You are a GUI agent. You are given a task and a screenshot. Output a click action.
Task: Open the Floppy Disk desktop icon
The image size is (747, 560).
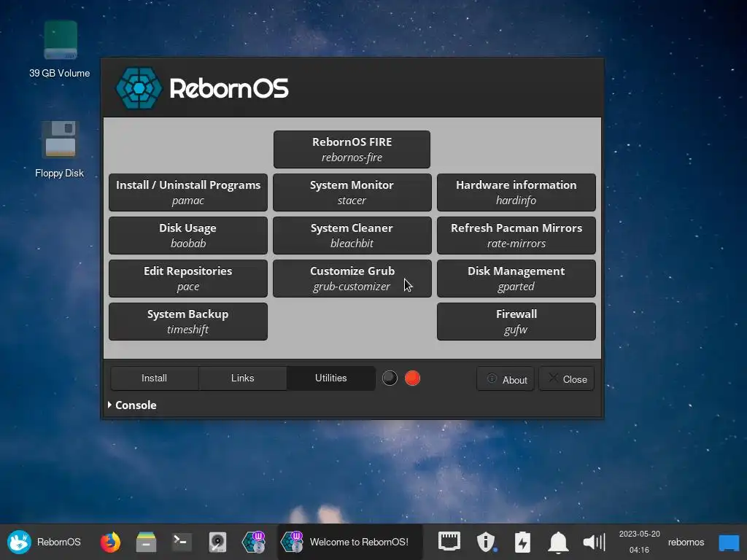point(60,149)
